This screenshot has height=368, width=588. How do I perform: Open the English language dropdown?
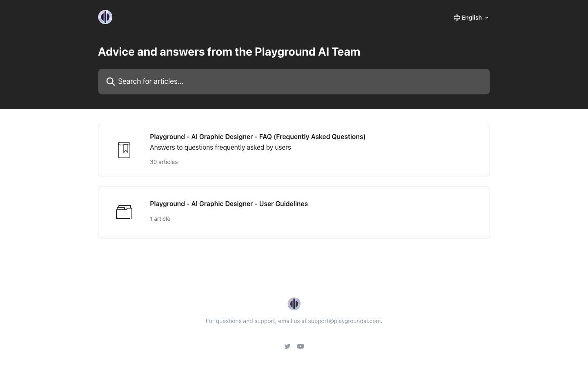[x=471, y=18]
